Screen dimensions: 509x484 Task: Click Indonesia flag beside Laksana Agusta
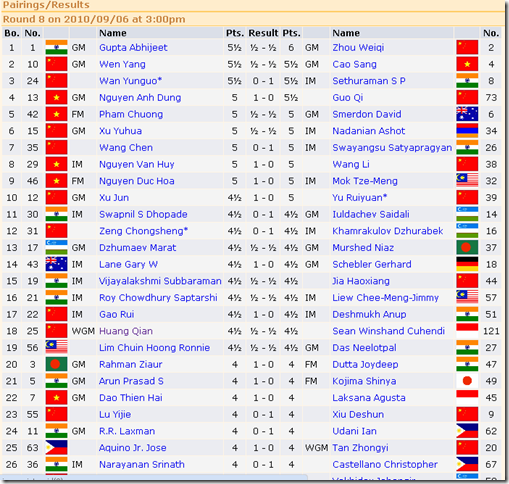(467, 397)
